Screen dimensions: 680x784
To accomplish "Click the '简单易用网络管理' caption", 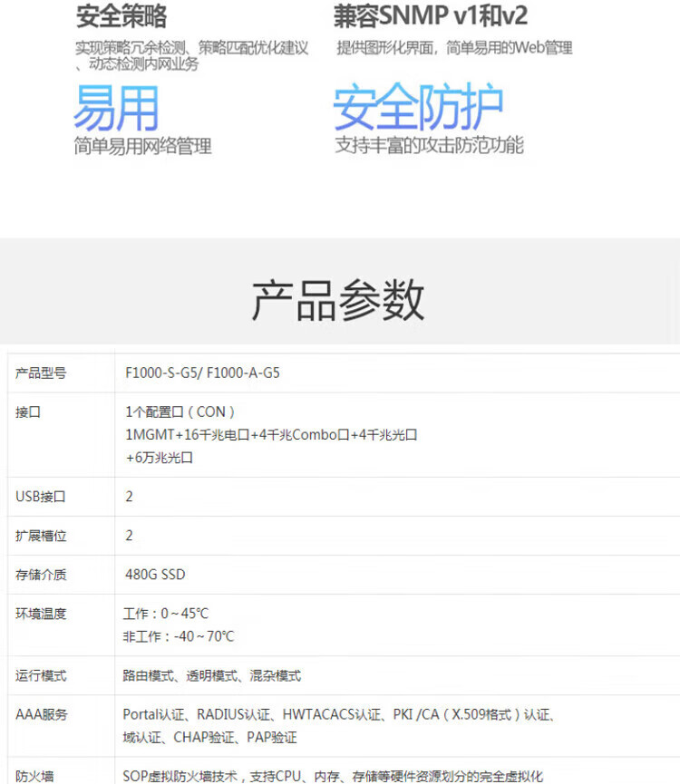I will coord(143,146).
